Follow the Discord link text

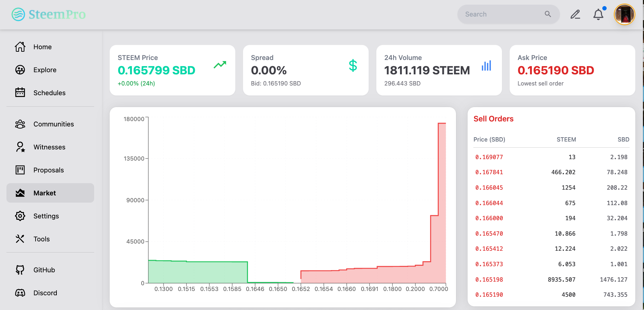45,293
